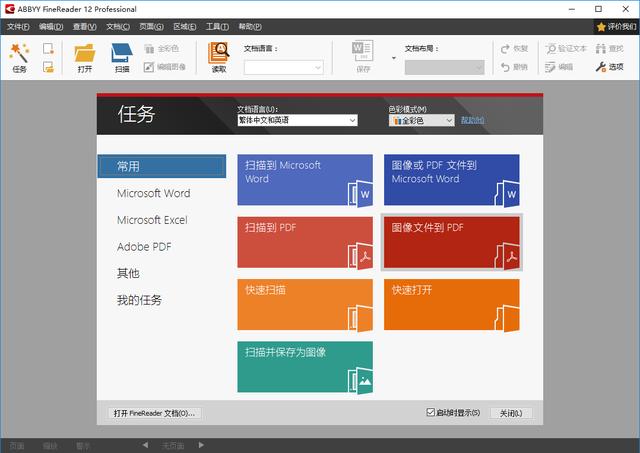Click the 打开 FineReader 文档 button
The height and width of the screenshot is (453, 640).
point(154,412)
